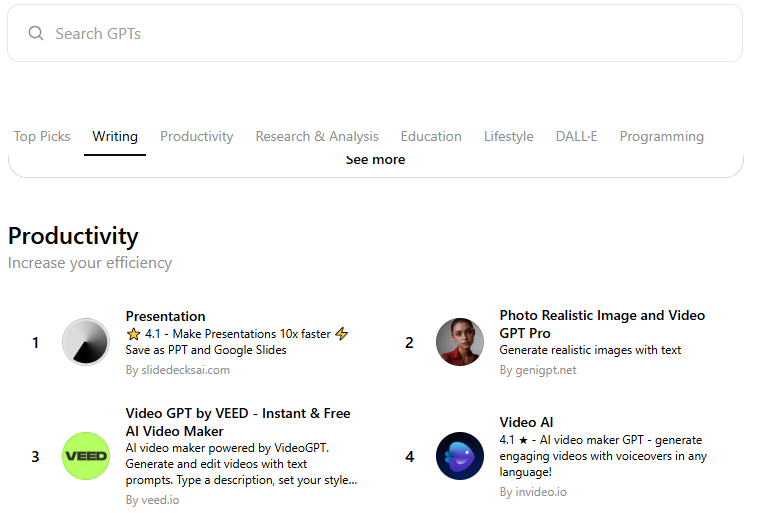This screenshot has width=764, height=513.
Task: Go to Research & Analysis tab
Action: pyautogui.click(x=317, y=137)
